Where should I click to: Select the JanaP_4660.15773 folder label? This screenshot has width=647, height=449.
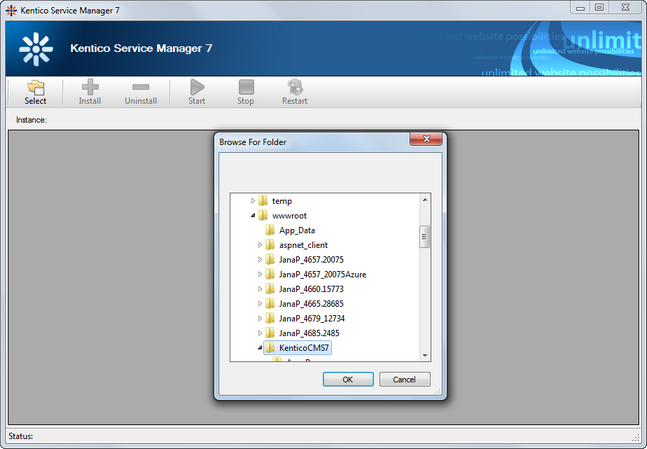[x=311, y=289]
